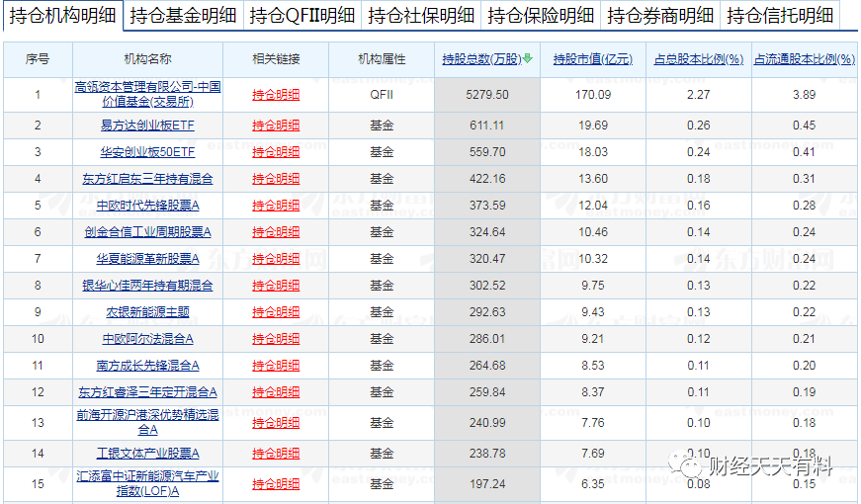Open 农银新能源主题 fund link
The image size is (861, 504).
pos(147,312)
